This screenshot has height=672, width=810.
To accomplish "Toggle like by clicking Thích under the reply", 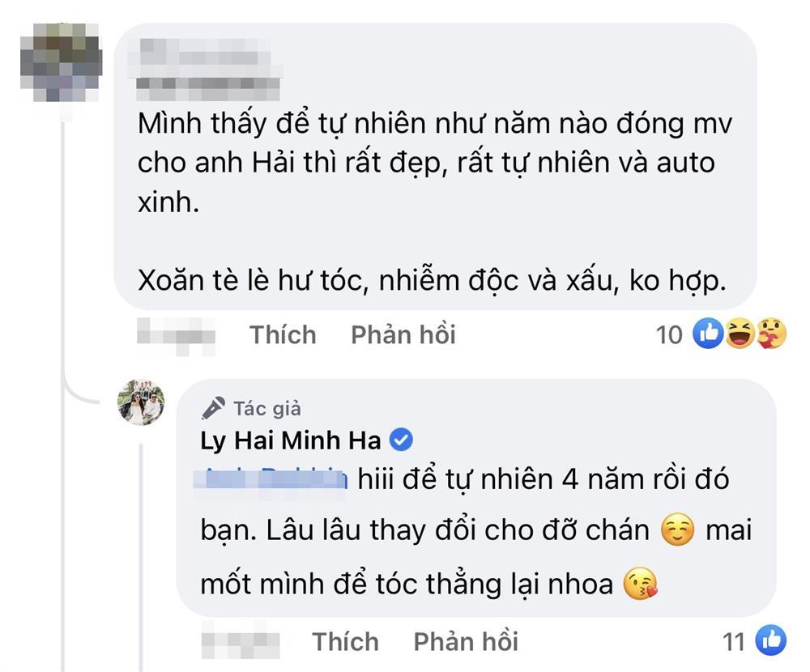I will 345,641.
